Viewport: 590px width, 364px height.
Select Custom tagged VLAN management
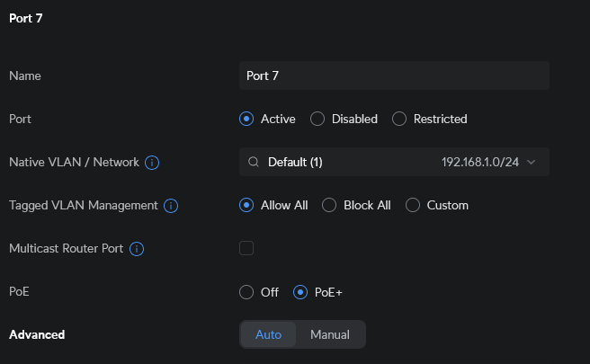[x=413, y=205]
